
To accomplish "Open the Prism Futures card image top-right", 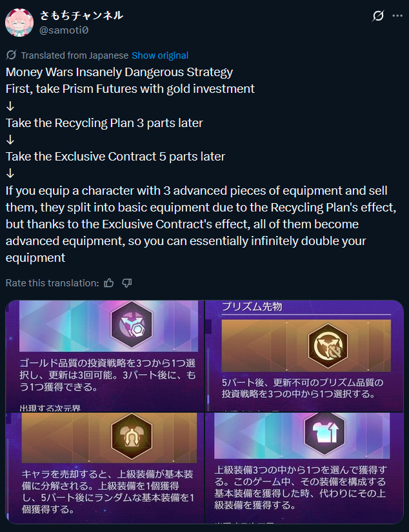I will pyautogui.click(x=304, y=355).
